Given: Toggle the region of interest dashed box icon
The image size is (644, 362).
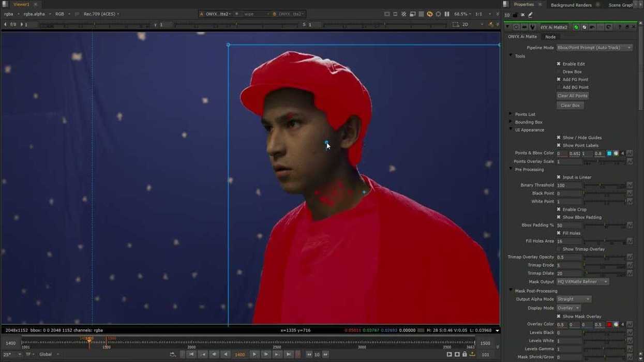Looking at the screenshot, I should pos(455,24).
